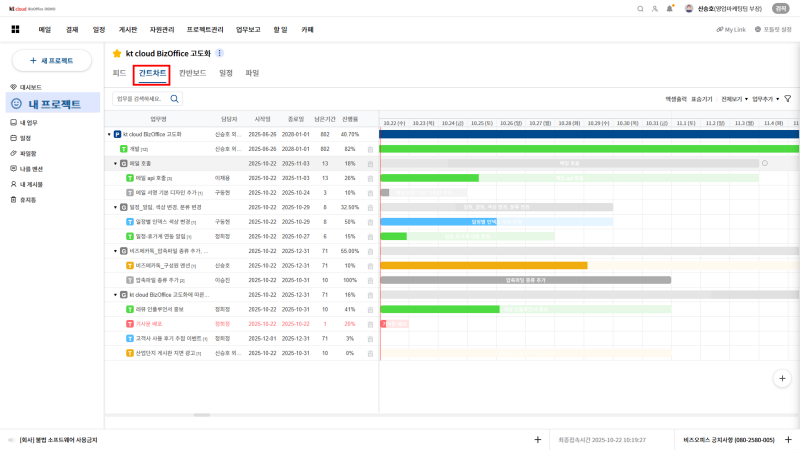Click the 엑셀출력 export link
The height and width of the screenshot is (450, 800).
pos(676,99)
